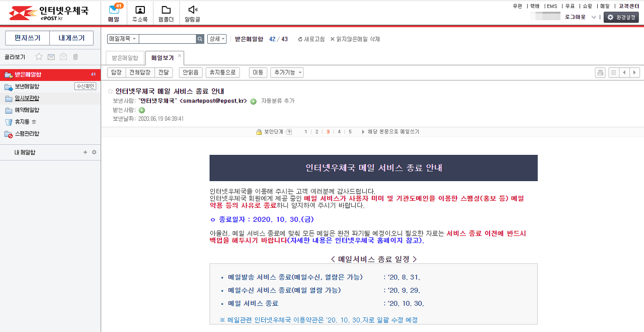This screenshot has width=644, height=332.
Task: Click the search magnifier button
Action: pos(200,39)
